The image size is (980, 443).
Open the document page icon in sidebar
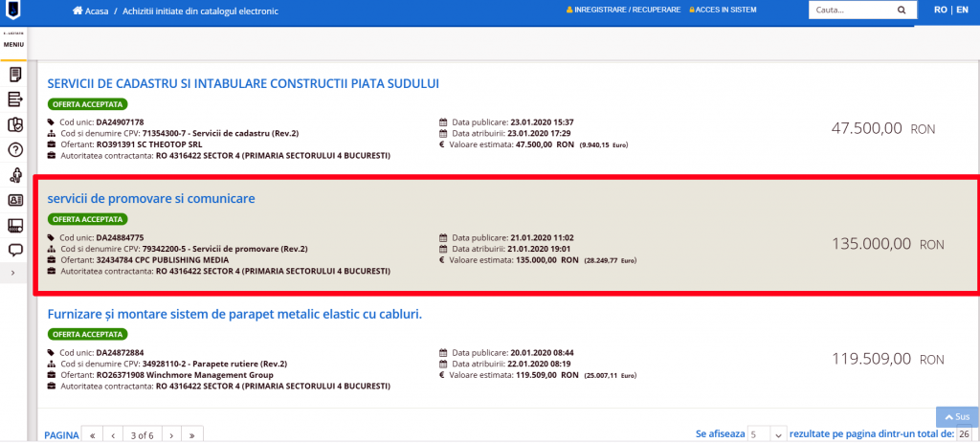pos(15,75)
